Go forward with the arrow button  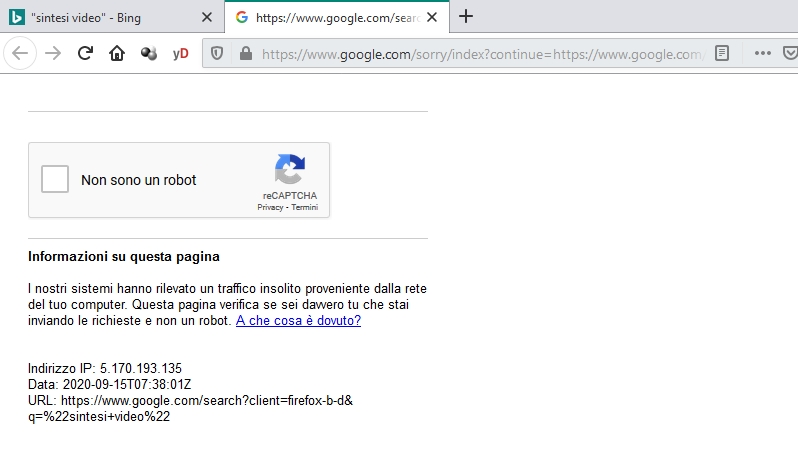coord(53,53)
